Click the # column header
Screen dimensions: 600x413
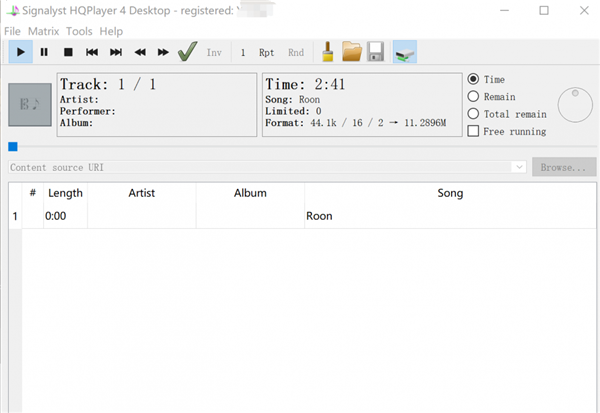(33, 193)
